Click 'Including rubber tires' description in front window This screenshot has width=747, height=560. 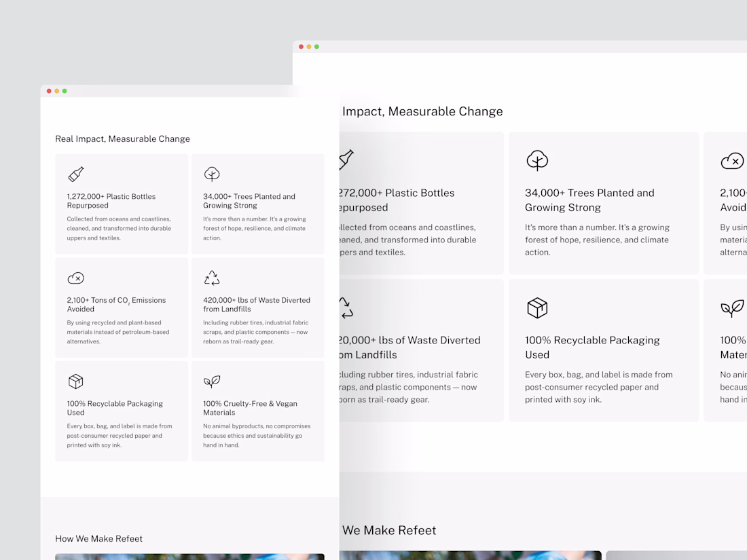click(255, 332)
